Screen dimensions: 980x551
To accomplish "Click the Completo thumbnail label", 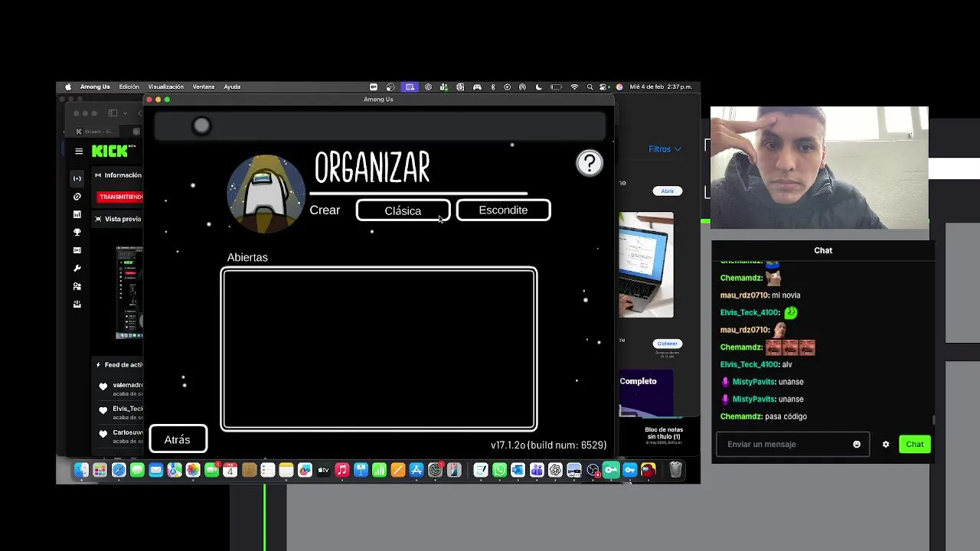I will 638,381.
